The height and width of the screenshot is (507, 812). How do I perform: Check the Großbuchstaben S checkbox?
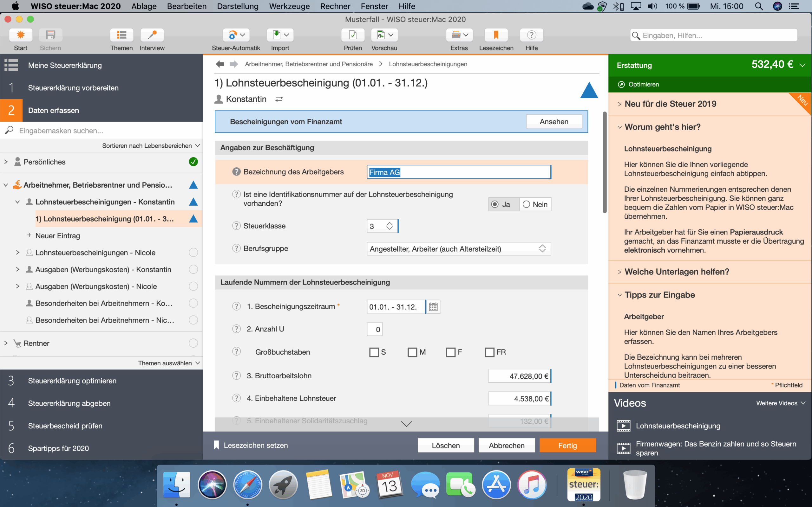click(374, 352)
